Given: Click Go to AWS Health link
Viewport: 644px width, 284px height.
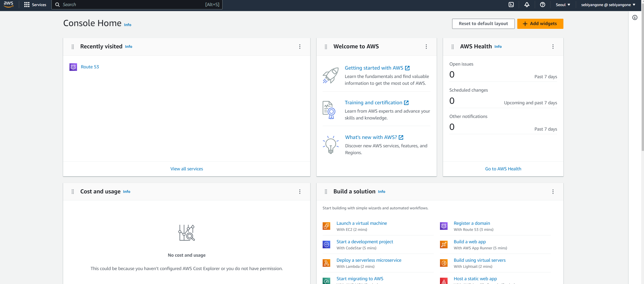Looking at the screenshot, I should [x=503, y=169].
